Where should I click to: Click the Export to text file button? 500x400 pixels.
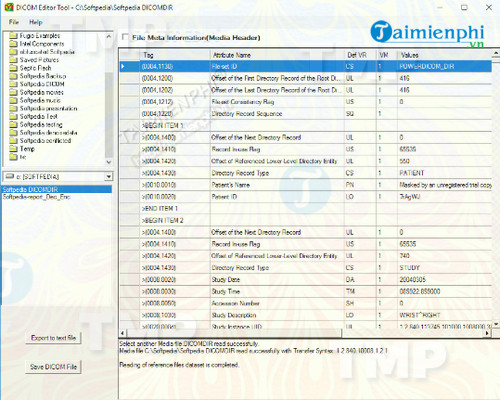53,338
